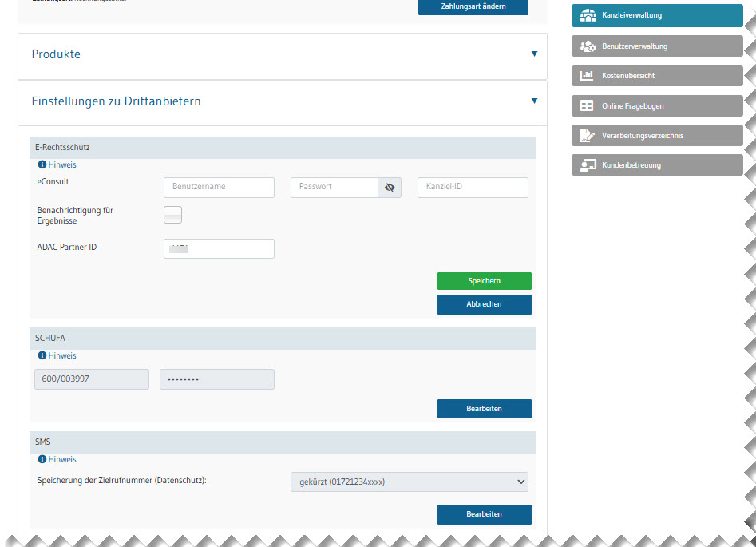The height and width of the screenshot is (547, 756).
Task: Click SMS section header
Action: (283, 442)
